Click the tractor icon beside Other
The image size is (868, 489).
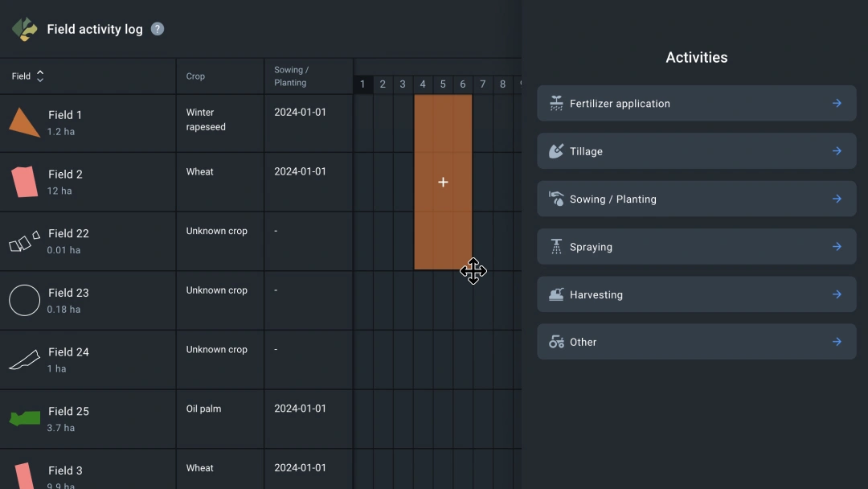click(x=556, y=342)
